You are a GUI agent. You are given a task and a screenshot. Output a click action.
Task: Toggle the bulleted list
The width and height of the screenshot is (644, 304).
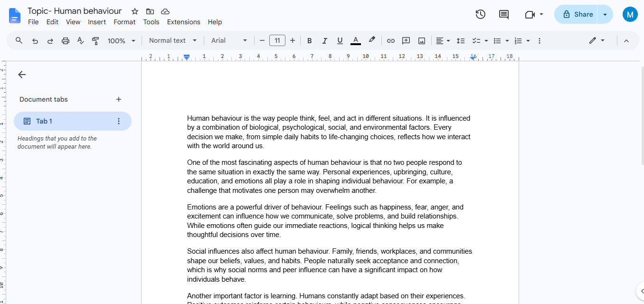497,41
